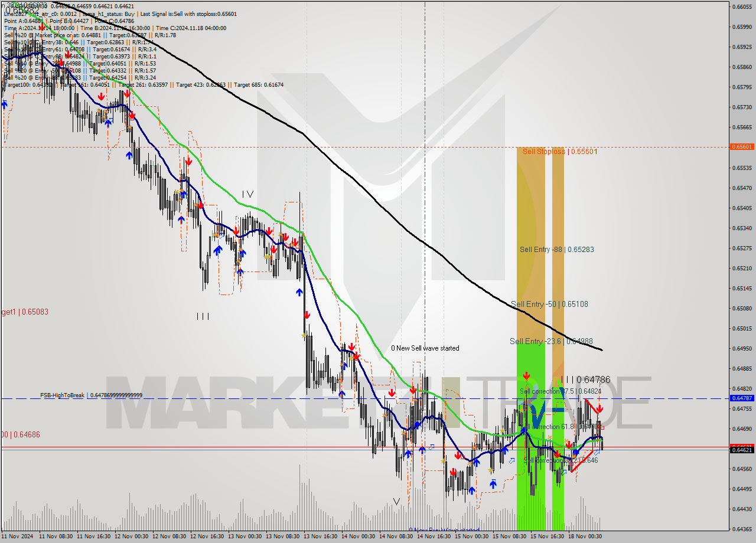Click the Target 685: 0.61674 text

point(258,85)
